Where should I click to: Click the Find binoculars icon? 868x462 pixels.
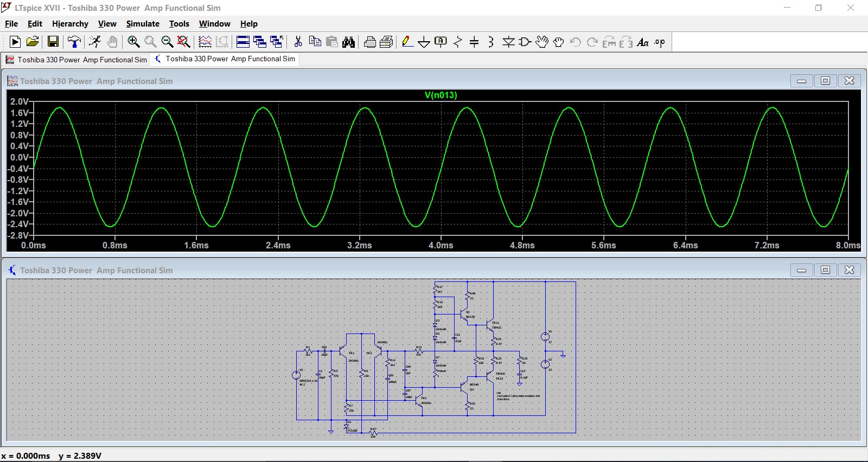pyautogui.click(x=348, y=42)
